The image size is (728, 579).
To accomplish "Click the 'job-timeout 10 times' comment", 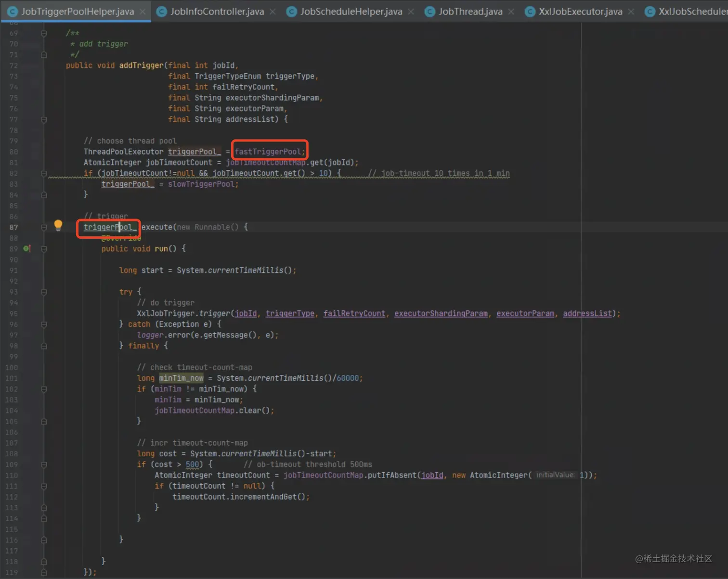I will [439, 173].
